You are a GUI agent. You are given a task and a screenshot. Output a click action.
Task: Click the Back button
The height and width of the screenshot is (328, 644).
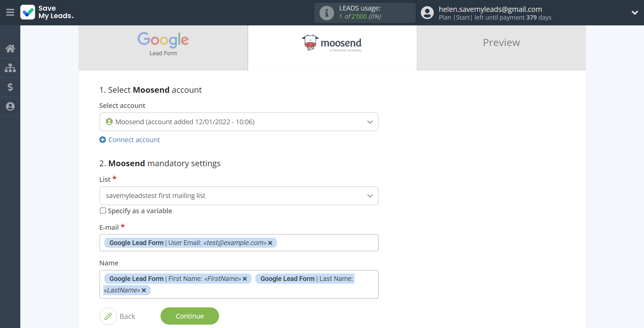127,316
